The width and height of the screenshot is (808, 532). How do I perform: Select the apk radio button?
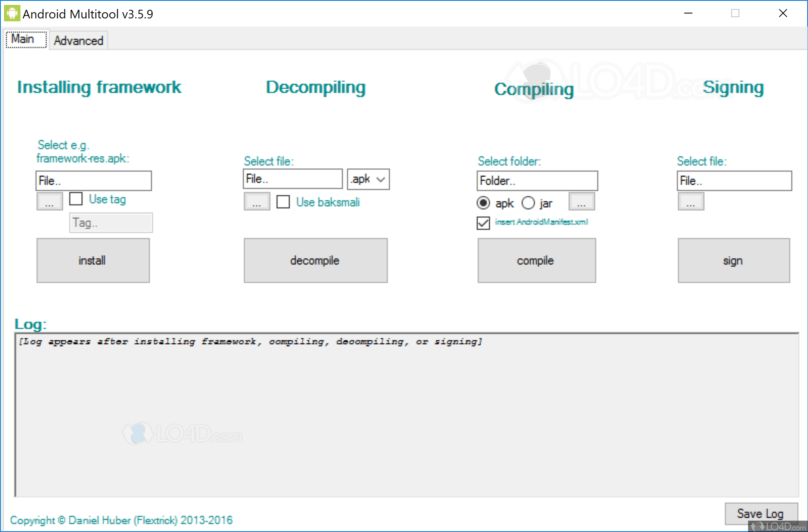click(x=483, y=203)
